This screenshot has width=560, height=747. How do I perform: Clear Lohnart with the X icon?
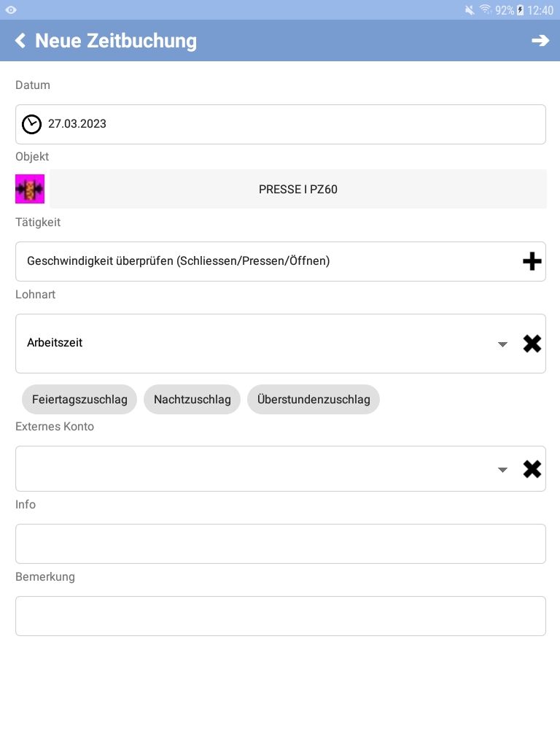pyautogui.click(x=532, y=344)
